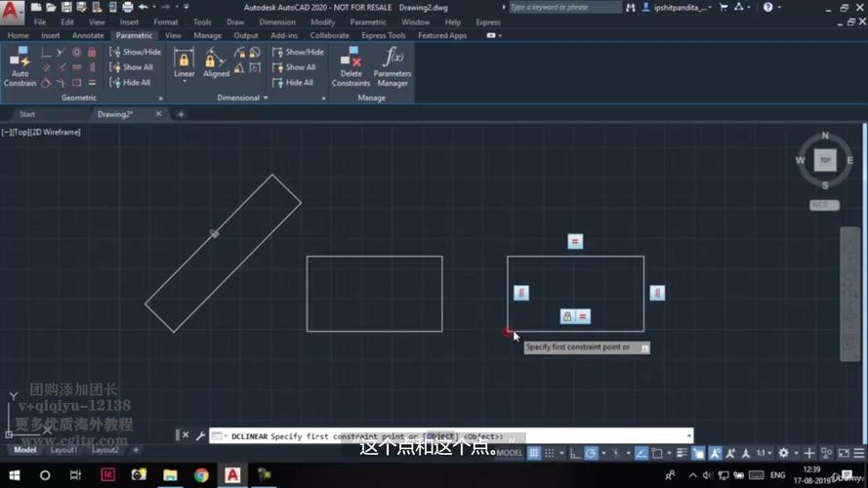Apply the Fix (padlock) geometric constraint
Screen dimensions: 868x488
coord(92,52)
